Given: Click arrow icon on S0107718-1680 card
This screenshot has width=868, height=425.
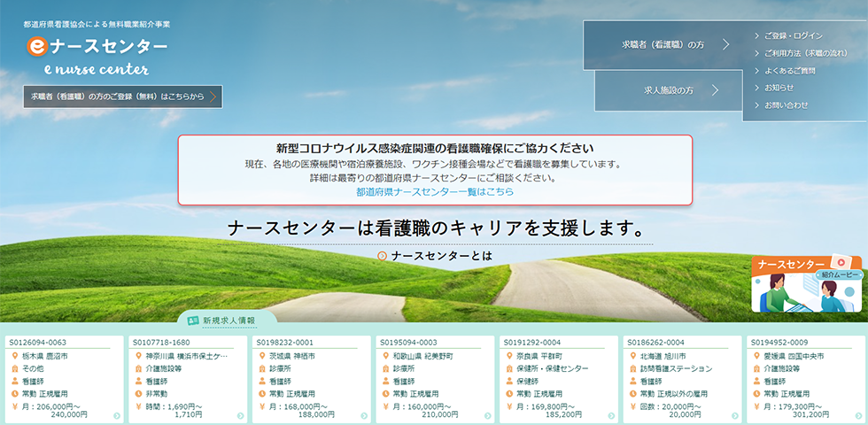Looking at the screenshot, I should click(240, 416).
